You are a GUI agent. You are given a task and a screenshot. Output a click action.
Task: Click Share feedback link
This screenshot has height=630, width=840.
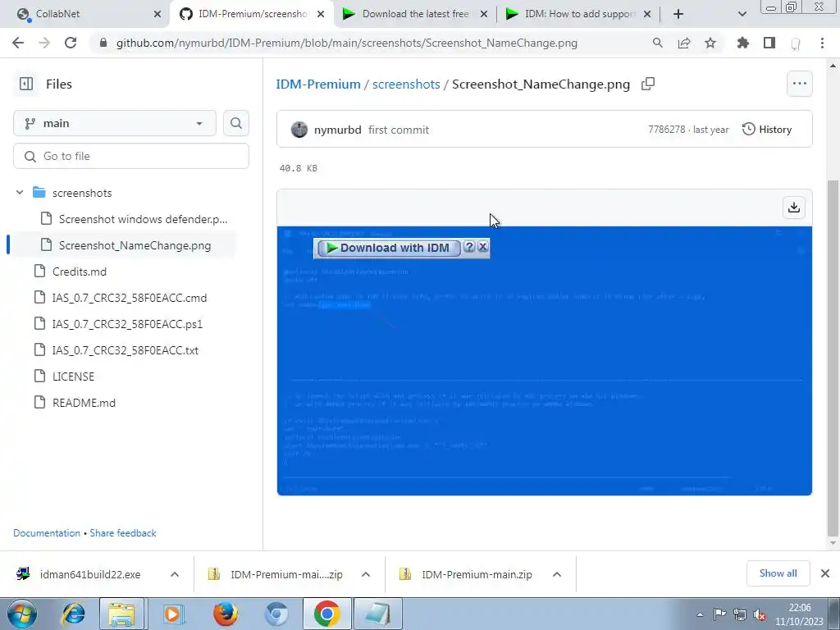coord(123,533)
